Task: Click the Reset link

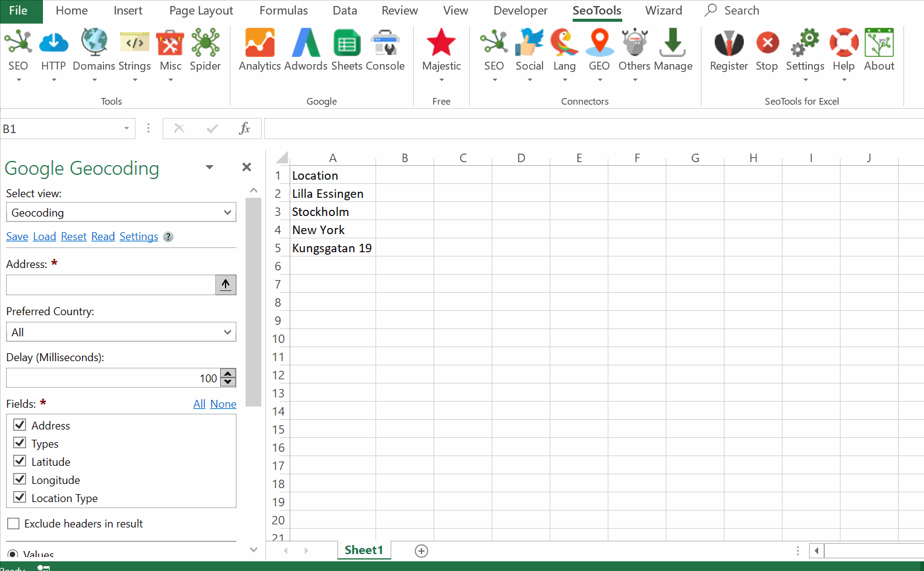Action: click(74, 237)
